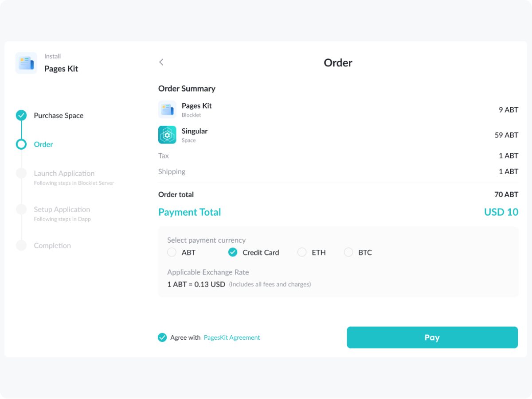Click the Order step circle indicator

pyautogui.click(x=21, y=144)
